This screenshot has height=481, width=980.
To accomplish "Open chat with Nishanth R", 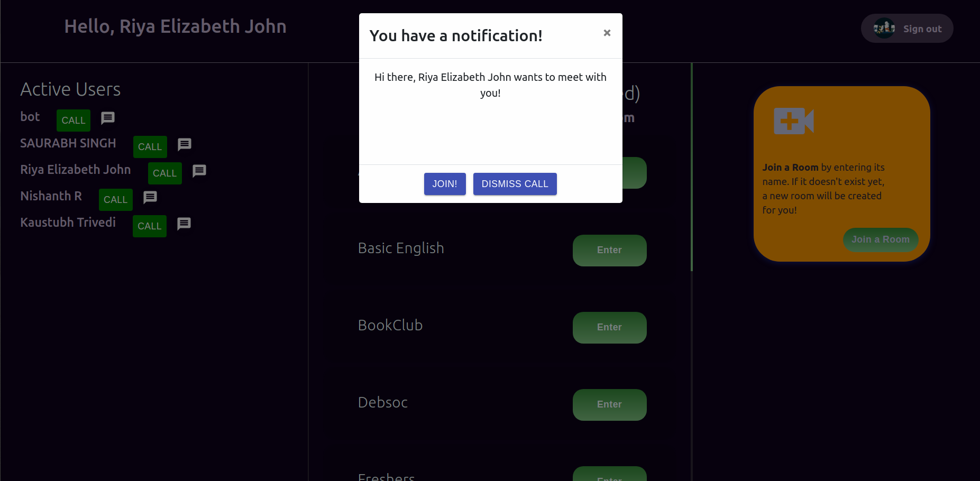I will click(150, 197).
